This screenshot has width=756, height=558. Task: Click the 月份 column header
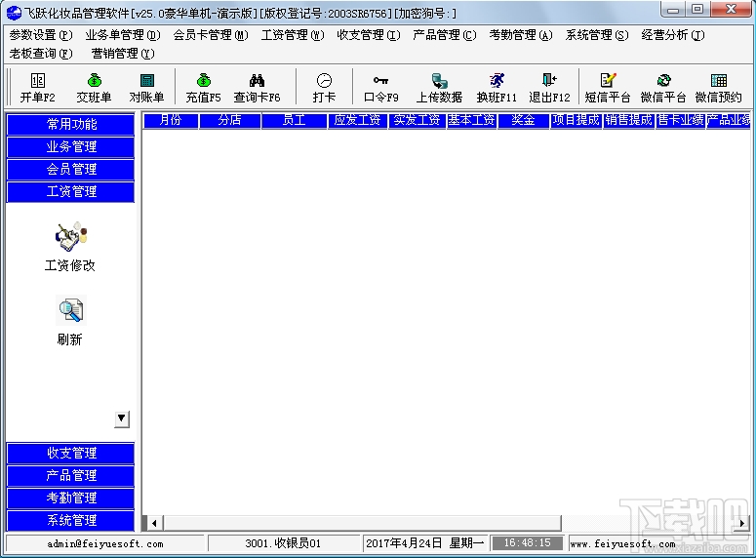(x=171, y=120)
